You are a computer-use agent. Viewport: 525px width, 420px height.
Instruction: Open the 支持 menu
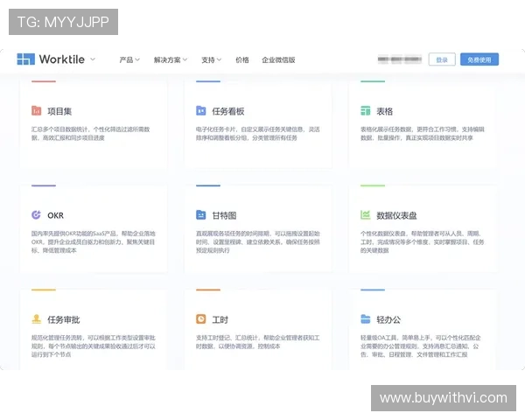coord(211,59)
